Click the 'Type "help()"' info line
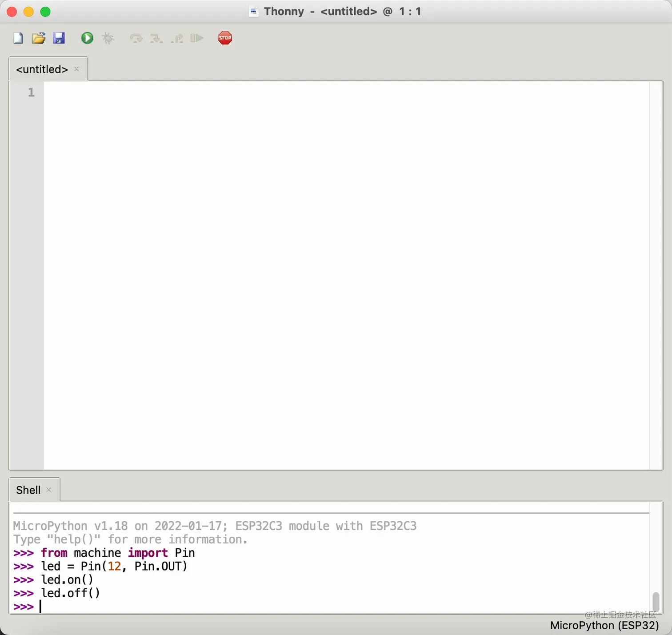 (x=130, y=539)
